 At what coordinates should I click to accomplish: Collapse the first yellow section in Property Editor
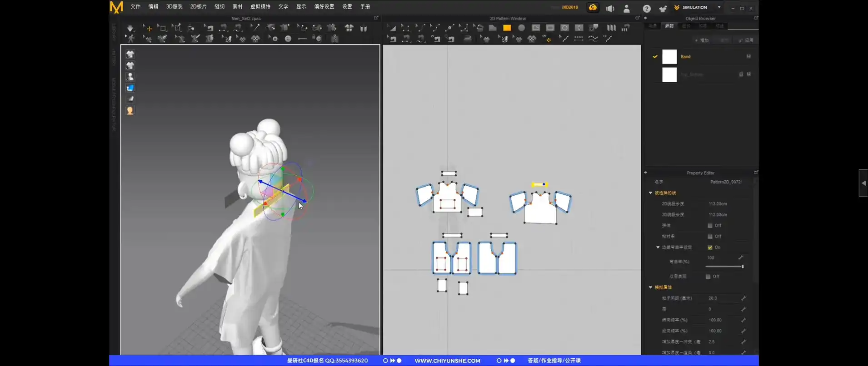point(650,193)
